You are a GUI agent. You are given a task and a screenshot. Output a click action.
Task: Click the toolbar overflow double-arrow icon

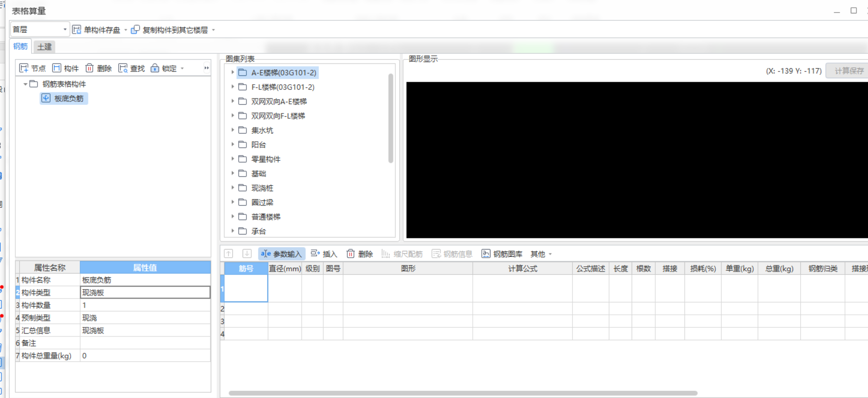point(207,68)
